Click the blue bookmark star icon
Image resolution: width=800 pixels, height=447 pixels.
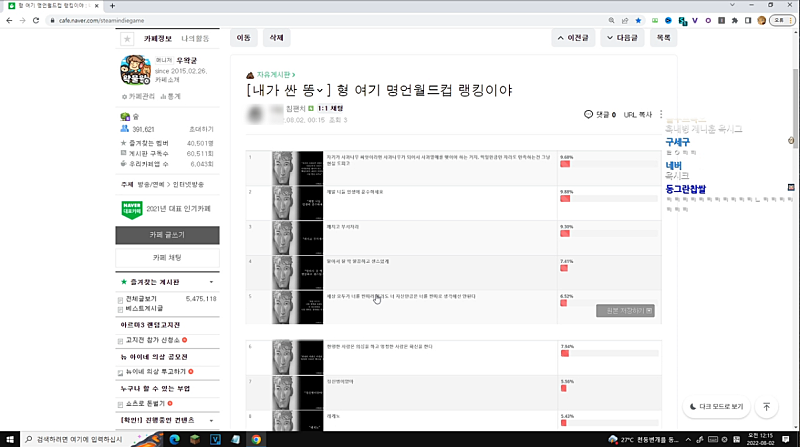(638, 20)
